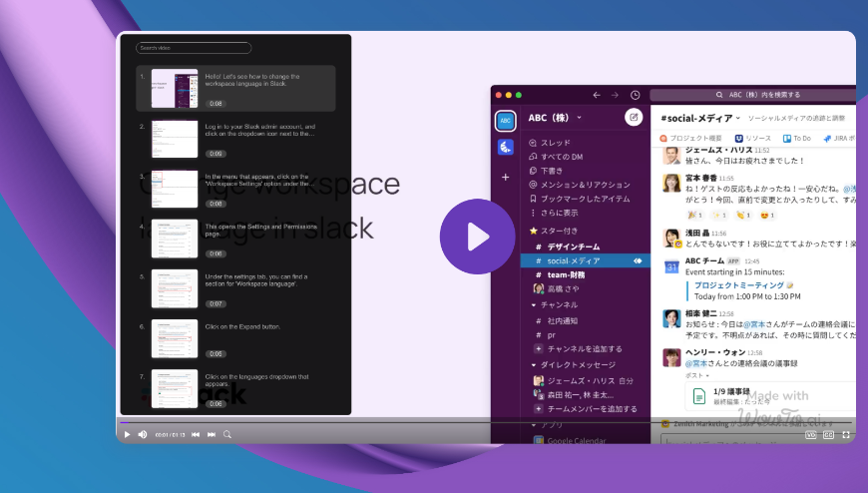Click the video progress bar
The image size is (868, 493).
(486, 423)
